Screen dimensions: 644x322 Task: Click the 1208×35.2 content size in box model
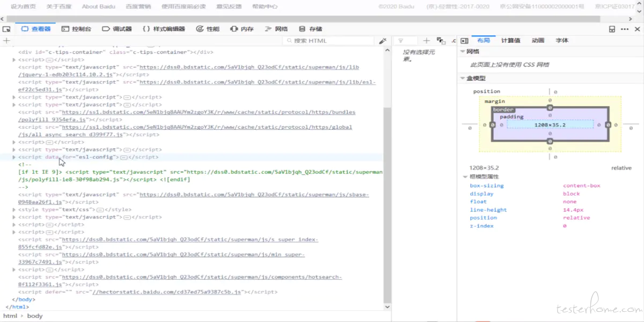tap(550, 125)
